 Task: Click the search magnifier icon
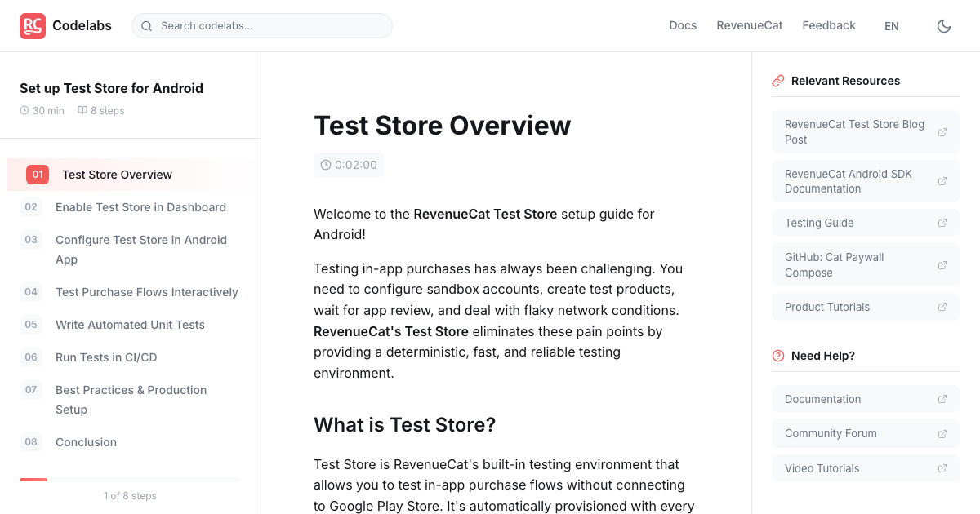point(147,26)
